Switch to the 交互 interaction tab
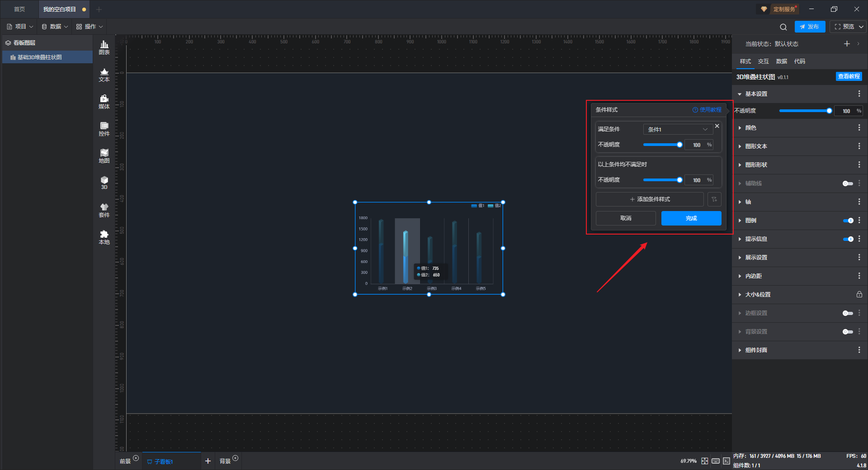Viewport: 868px width, 470px height. point(763,61)
